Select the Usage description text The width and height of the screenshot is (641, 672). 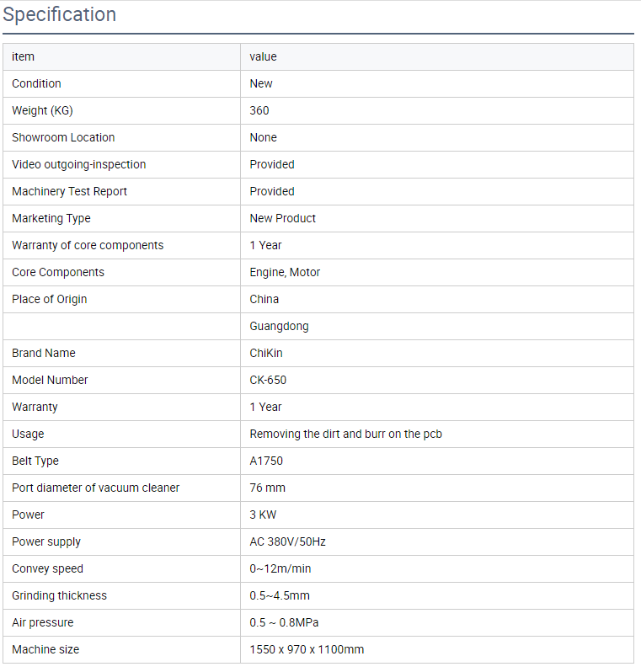coord(346,435)
